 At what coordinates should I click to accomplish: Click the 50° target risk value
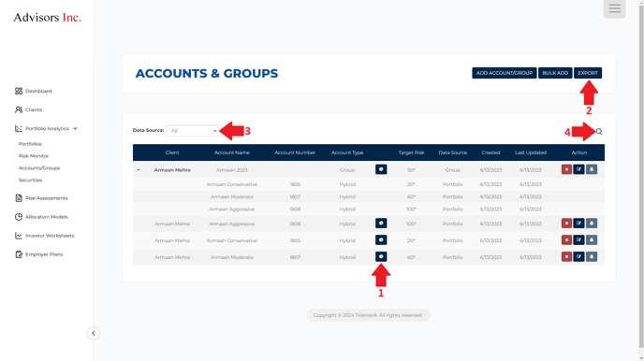411,170
